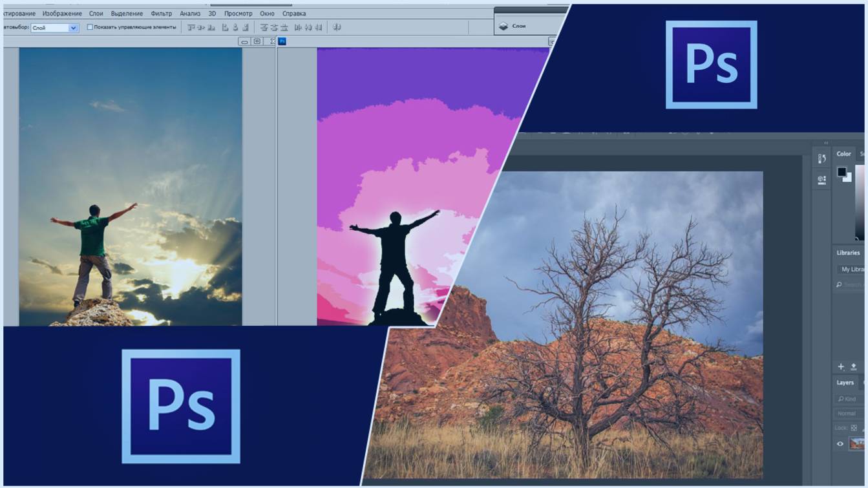Open the Окно menu
Screen dimensions: 868x488
pyautogui.click(x=267, y=14)
